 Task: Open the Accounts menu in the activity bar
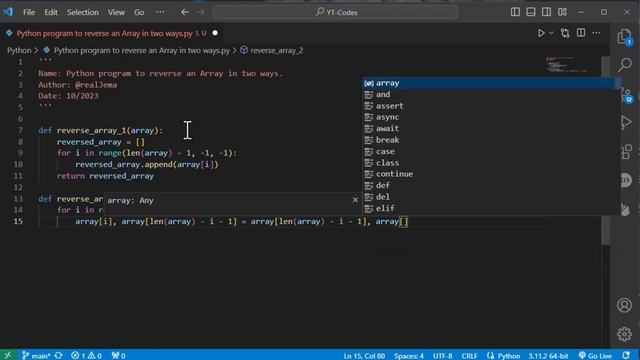(624, 305)
